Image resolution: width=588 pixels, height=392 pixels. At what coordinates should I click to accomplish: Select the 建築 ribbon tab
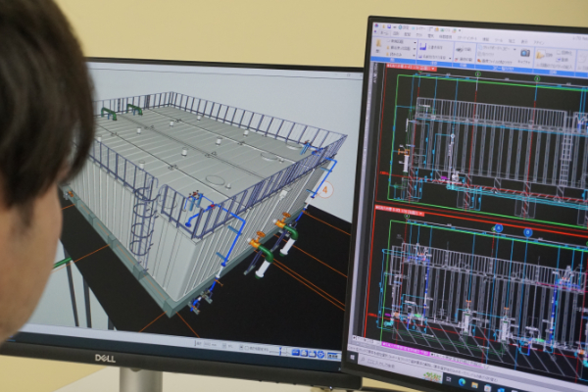tap(486, 39)
